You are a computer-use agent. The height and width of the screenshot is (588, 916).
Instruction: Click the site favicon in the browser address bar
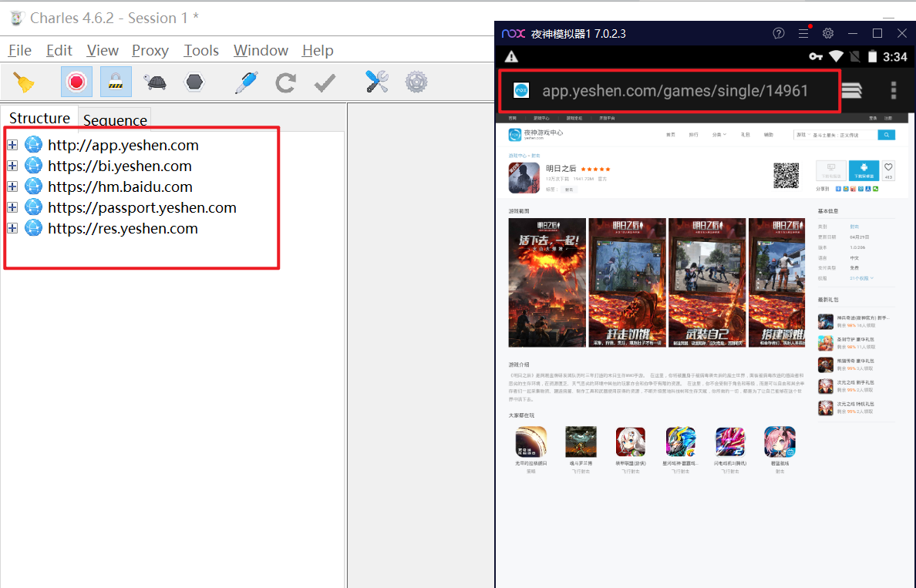coord(521,90)
